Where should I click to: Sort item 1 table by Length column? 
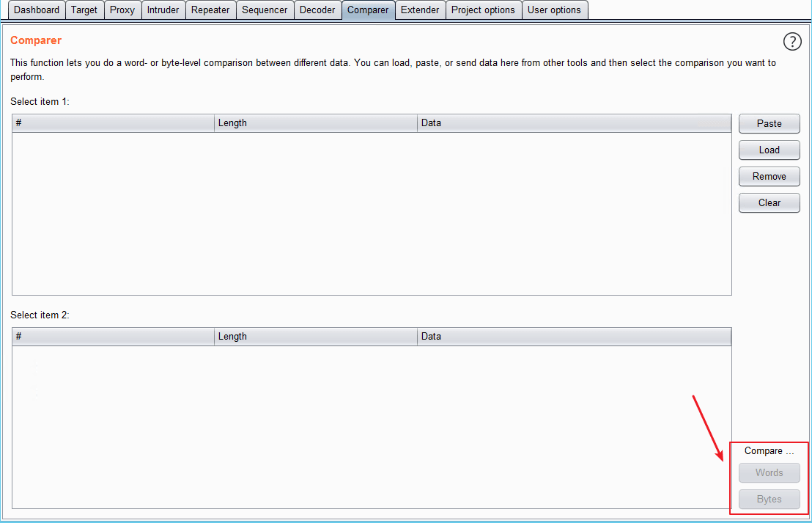coord(316,122)
